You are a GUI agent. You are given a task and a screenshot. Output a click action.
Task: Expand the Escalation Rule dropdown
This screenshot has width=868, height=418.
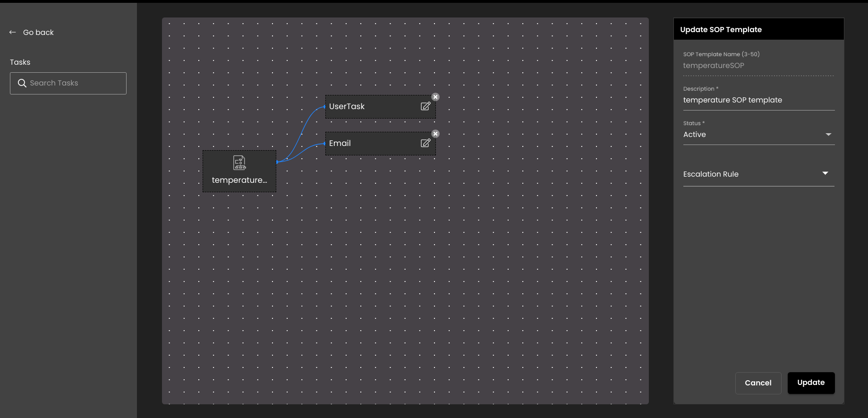click(758, 174)
